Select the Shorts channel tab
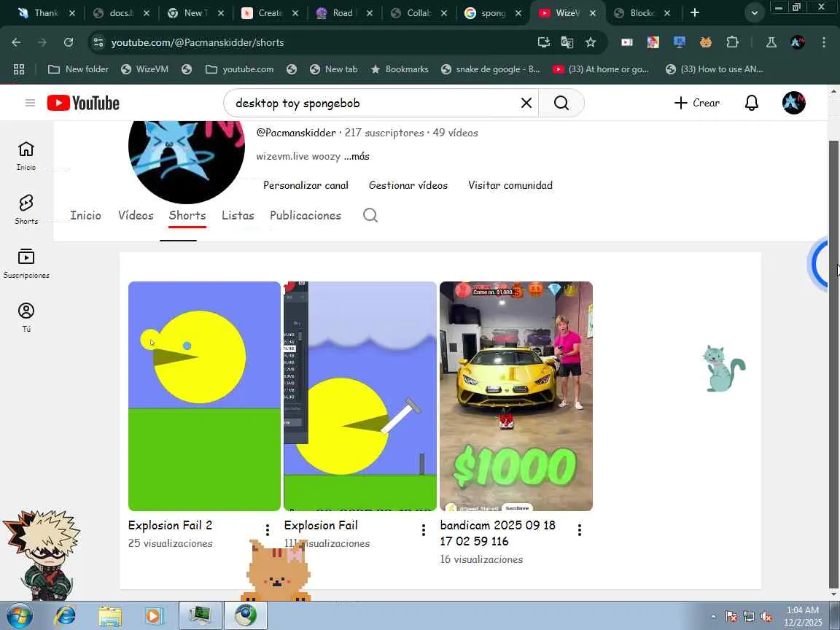The height and width of the screenshot is (630, 840). pyautogui.click(x=187, y=215)
